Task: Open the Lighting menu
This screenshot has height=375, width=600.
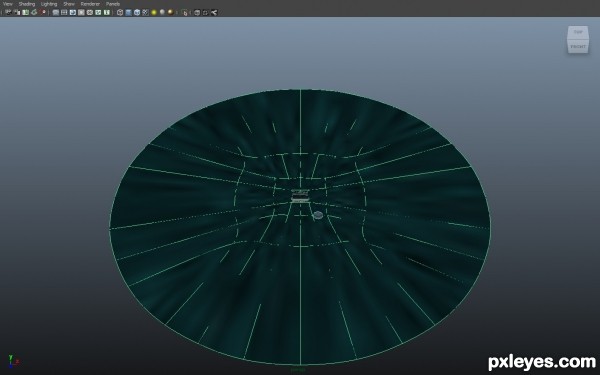Action: click(x=49, y=4)
